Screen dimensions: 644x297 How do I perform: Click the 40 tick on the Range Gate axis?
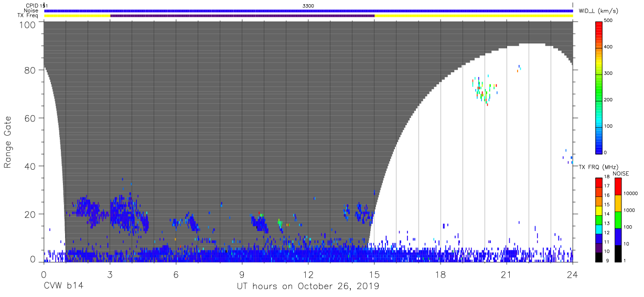coord(30,166)
